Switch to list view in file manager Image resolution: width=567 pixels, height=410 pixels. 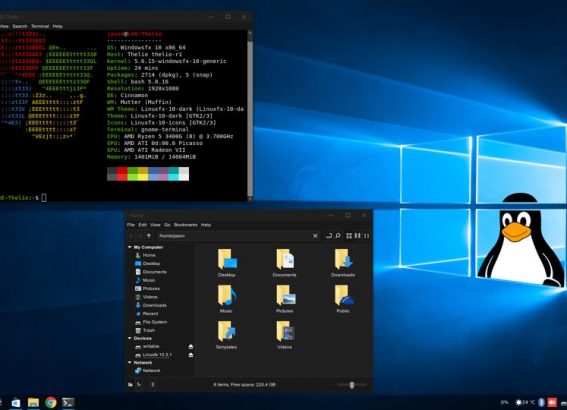click(x=358, y=236)
